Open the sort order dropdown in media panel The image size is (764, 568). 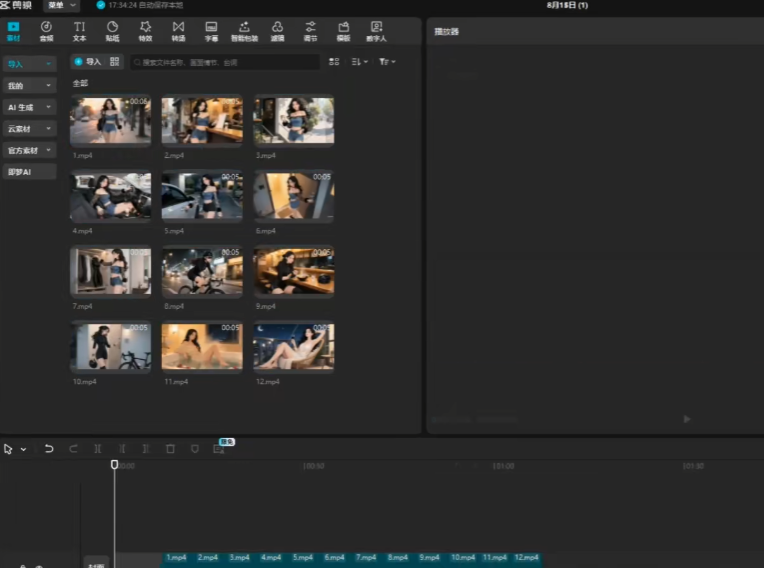(360, 62)
